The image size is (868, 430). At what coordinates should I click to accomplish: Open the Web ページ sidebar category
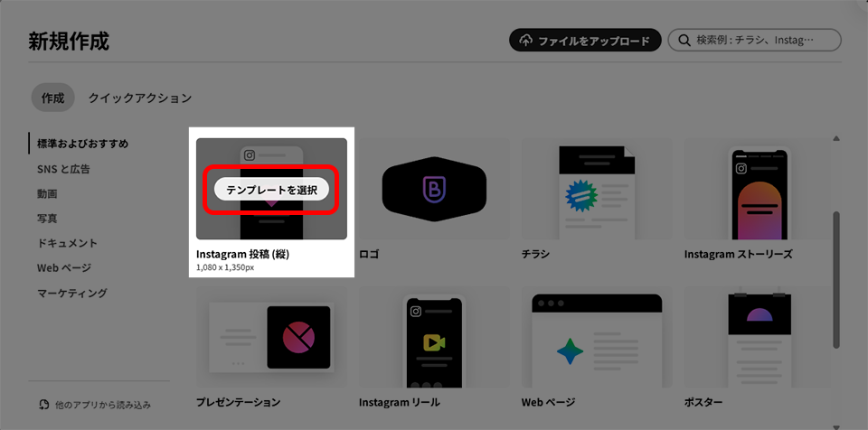tap(63, 268)
